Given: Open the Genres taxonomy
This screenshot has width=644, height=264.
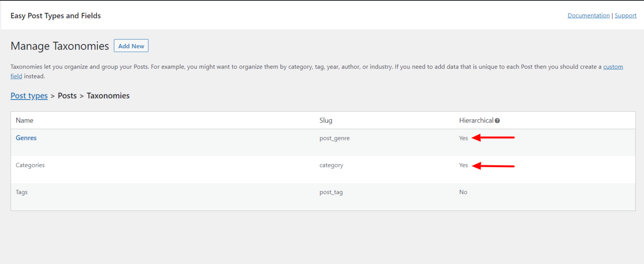Looking at the screenshot, I should click(26, 138).
